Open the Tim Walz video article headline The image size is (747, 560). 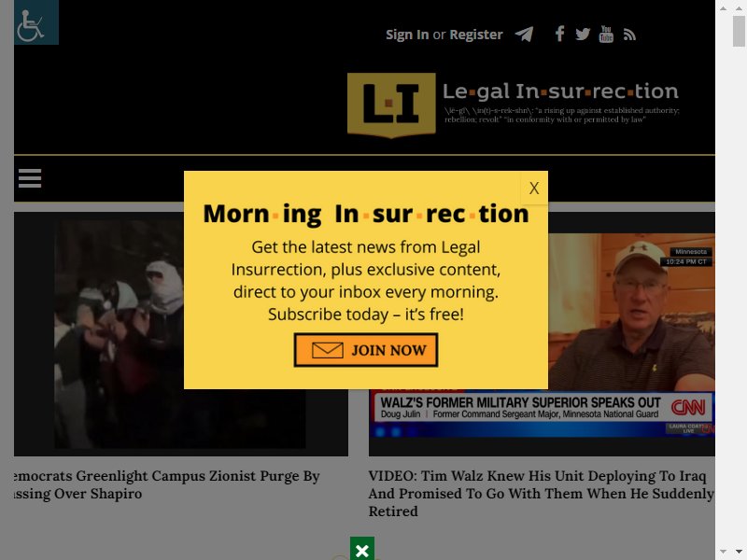click(x=542, y=494)
